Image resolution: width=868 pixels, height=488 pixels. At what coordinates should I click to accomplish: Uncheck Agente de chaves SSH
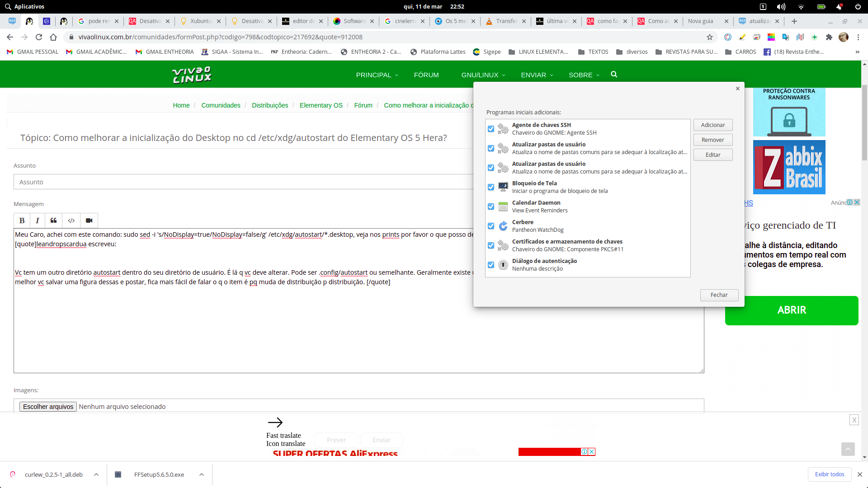(x=491, y=129)
